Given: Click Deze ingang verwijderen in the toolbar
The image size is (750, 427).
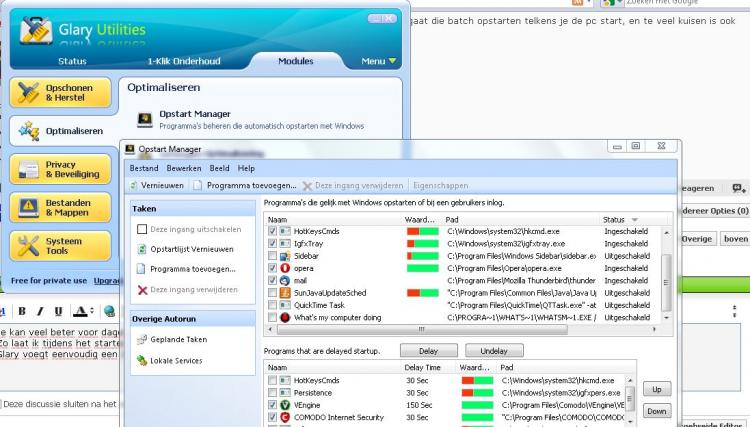Looking at the screenshot, I should click(353, 186).
